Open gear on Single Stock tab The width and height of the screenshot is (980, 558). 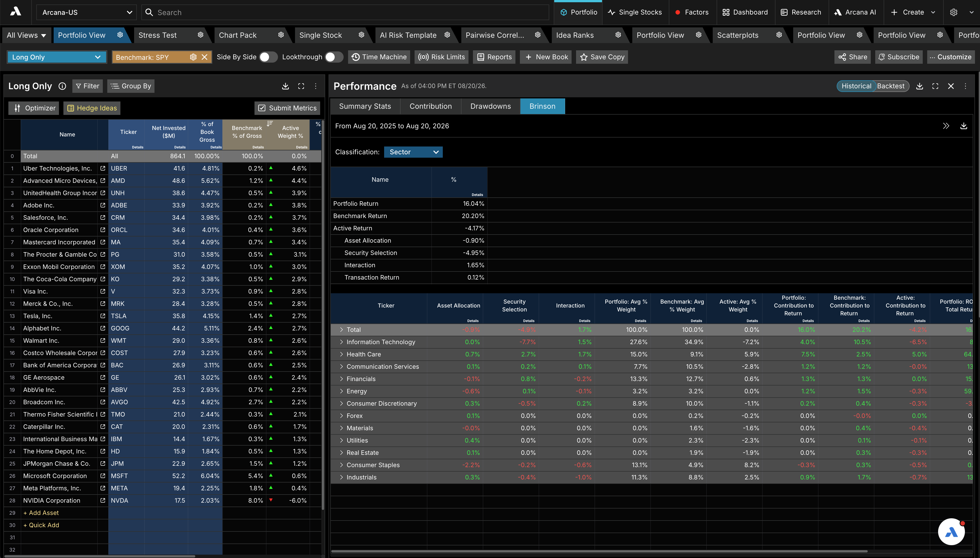[x=361, y=35]
